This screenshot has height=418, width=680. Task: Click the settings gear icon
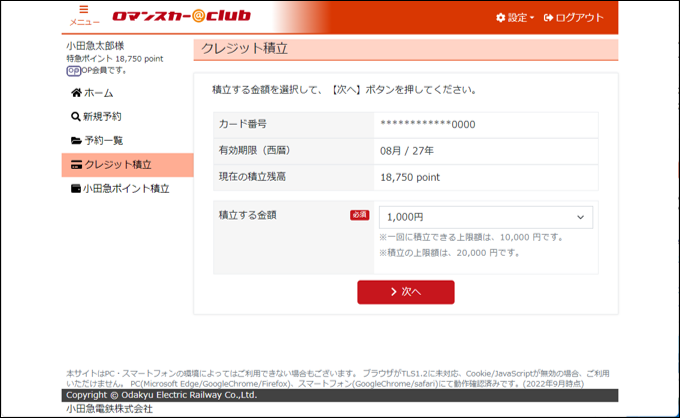[x=501, y=18]
